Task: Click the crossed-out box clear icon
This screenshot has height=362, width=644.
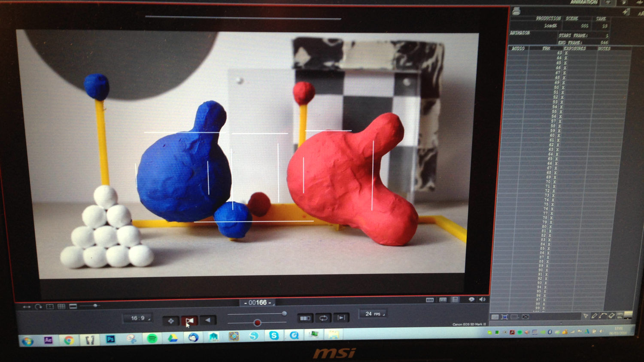Action: (525, 317)
